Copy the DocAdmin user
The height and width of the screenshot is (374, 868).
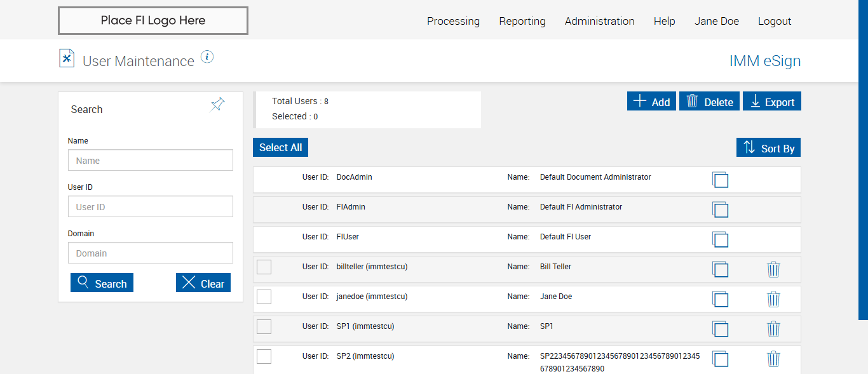point(720,180)
